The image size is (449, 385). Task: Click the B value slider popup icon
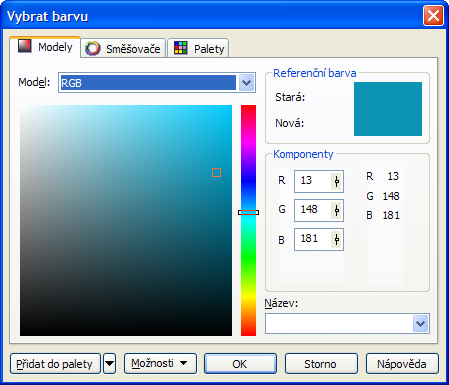coord(336,240)
